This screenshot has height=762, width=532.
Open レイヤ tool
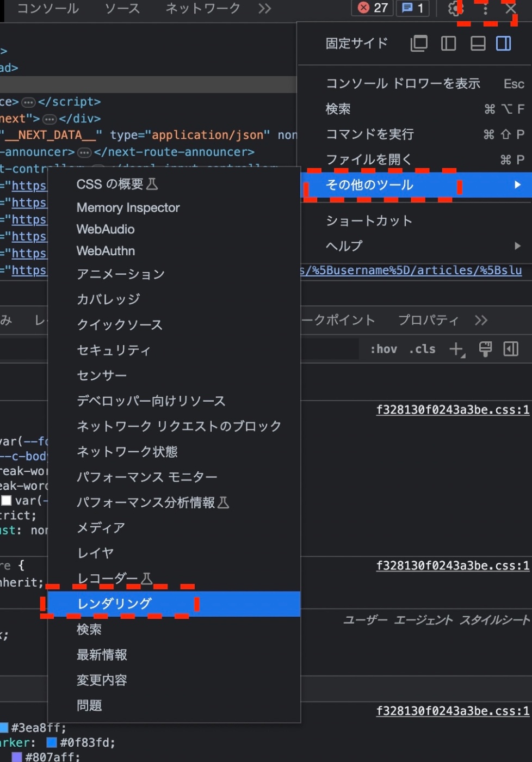tap(174, 553)
